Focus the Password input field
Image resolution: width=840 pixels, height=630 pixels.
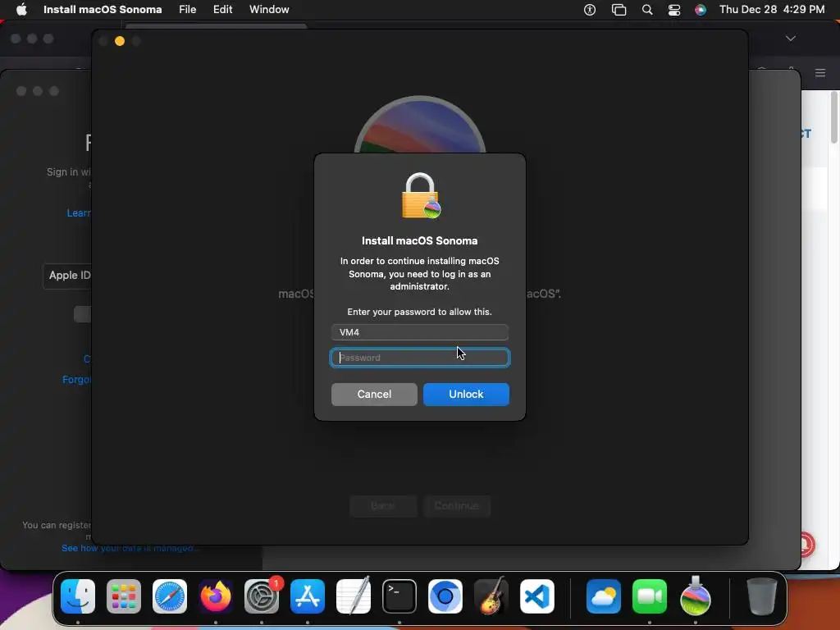tap(419, 358)
